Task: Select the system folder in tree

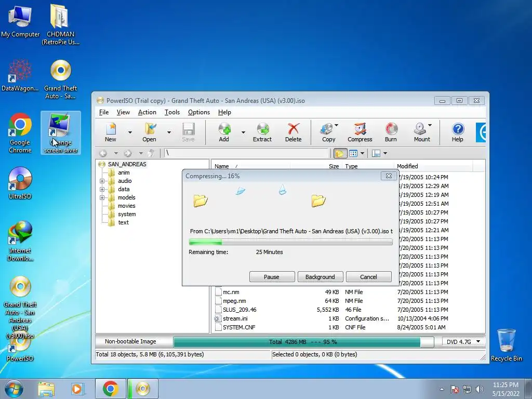Action: (x=127, y=215)
